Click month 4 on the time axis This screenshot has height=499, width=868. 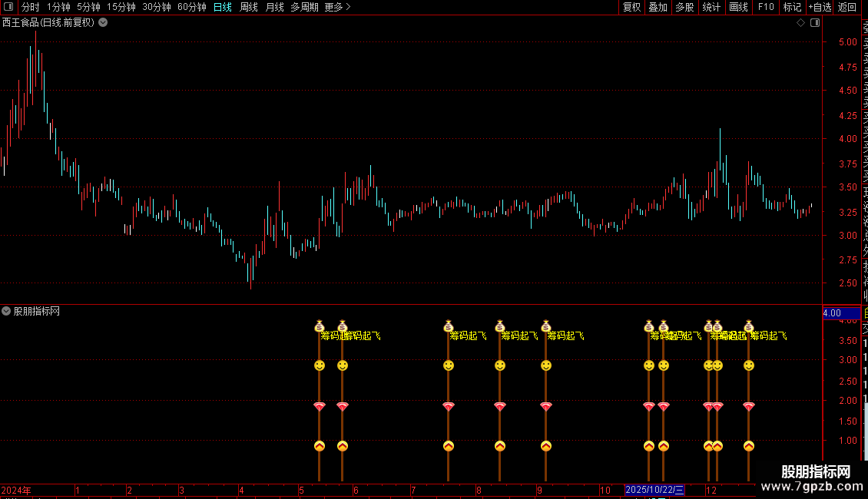click(241, 491)
